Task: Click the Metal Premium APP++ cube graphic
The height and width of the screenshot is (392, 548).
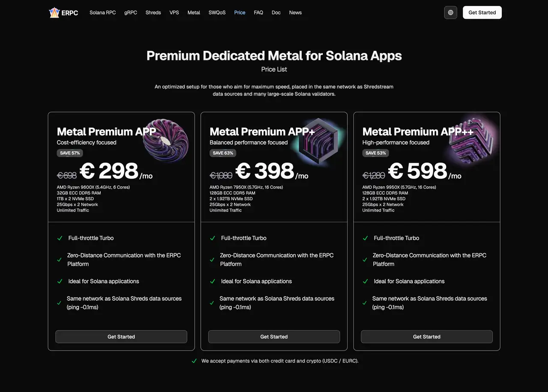Action: point(471,141)
